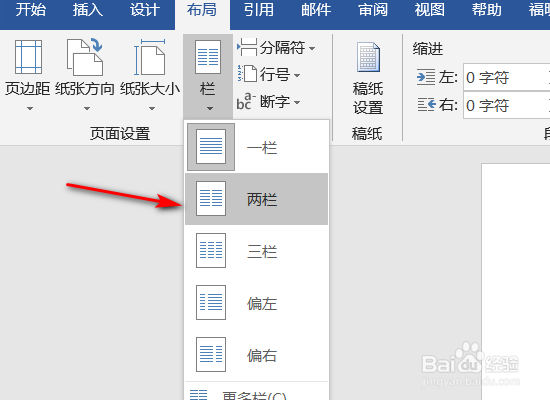Choose the 两栏 menu label
The image size is (550, 400).
pyautogui.click(x=262, y=199)
